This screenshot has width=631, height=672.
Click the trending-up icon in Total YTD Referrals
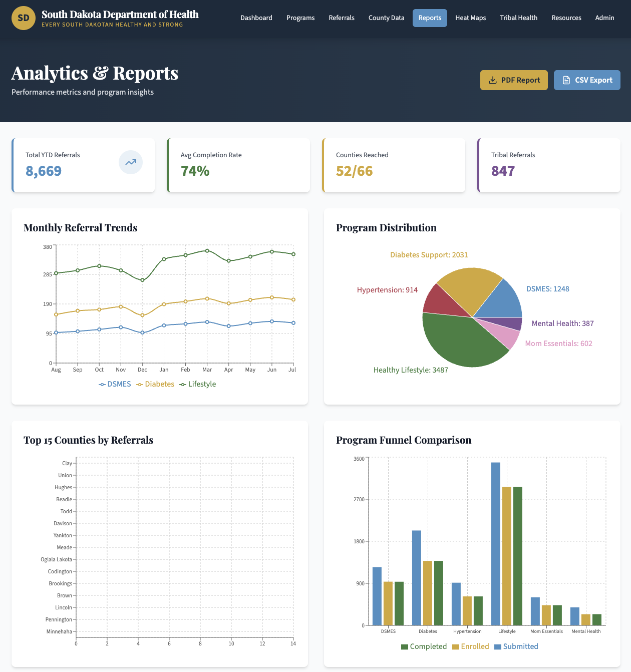[x=131, y=162]
